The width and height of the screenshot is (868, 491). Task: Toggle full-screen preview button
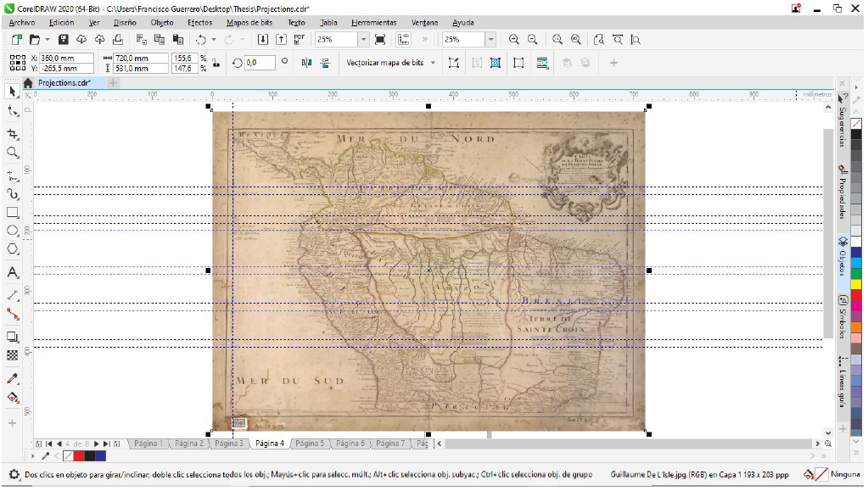coord(380,40)
